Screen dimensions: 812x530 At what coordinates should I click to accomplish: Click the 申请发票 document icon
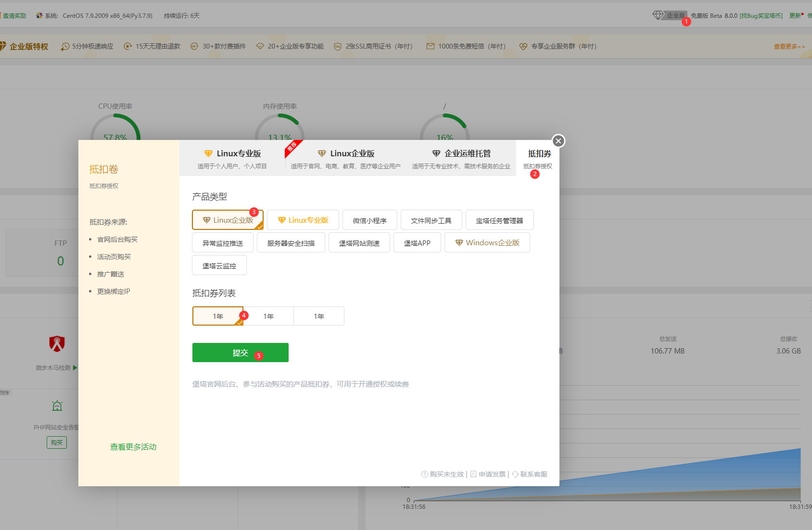pos(473,474)
